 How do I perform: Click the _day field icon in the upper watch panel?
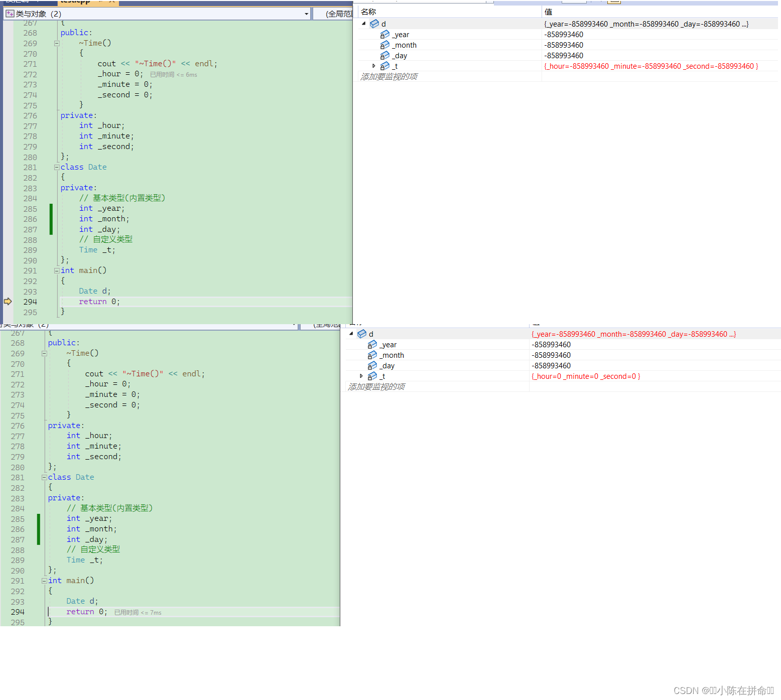click(x=385, y=55)
